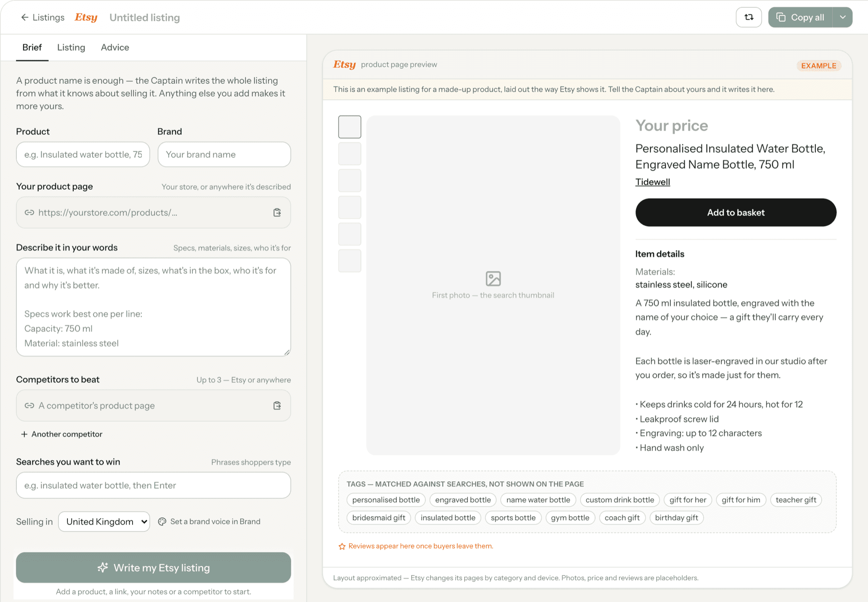Click the gift for her tag
Image resolution: width=868 pixels, height=602 pixels.
point(688,500)
